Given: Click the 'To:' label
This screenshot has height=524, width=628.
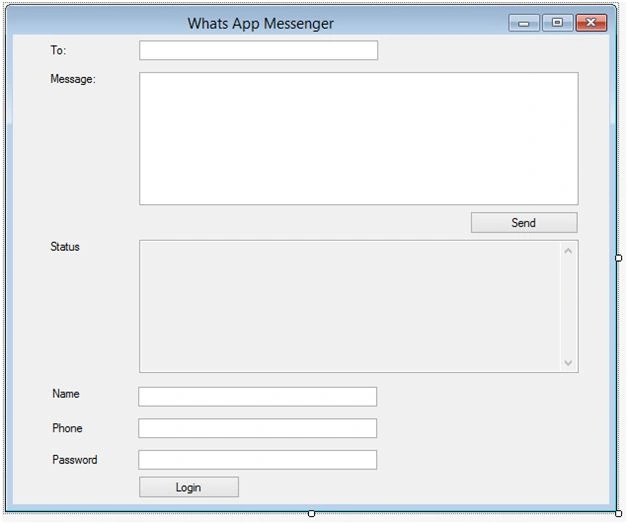Looking at the screenshot, I should pos(58,50).
